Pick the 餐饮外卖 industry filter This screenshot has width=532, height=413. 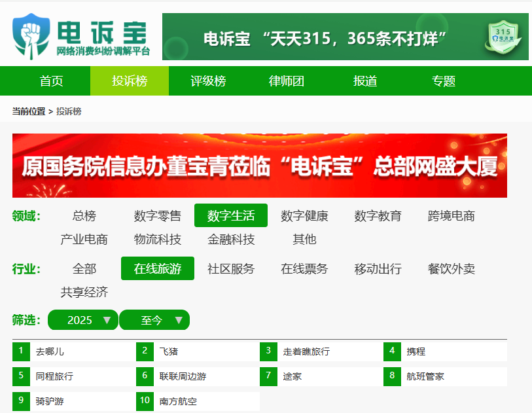click(x=451, y=268)
